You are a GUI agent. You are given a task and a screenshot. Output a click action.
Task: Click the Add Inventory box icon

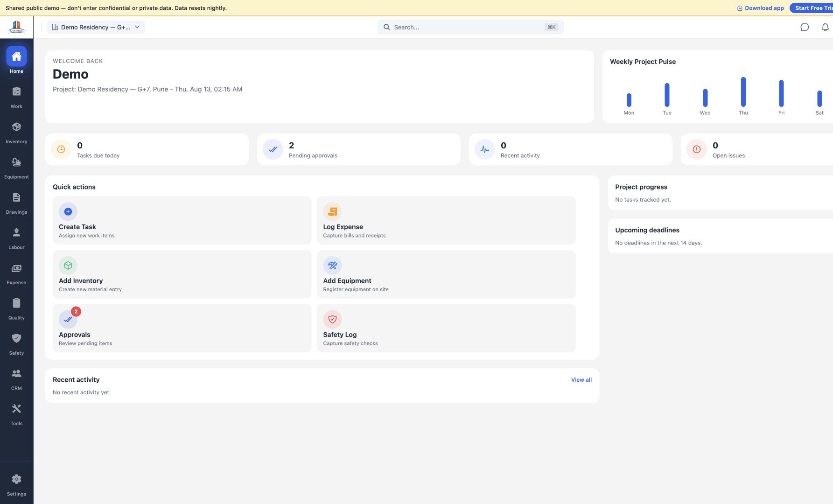coord(68,266)
